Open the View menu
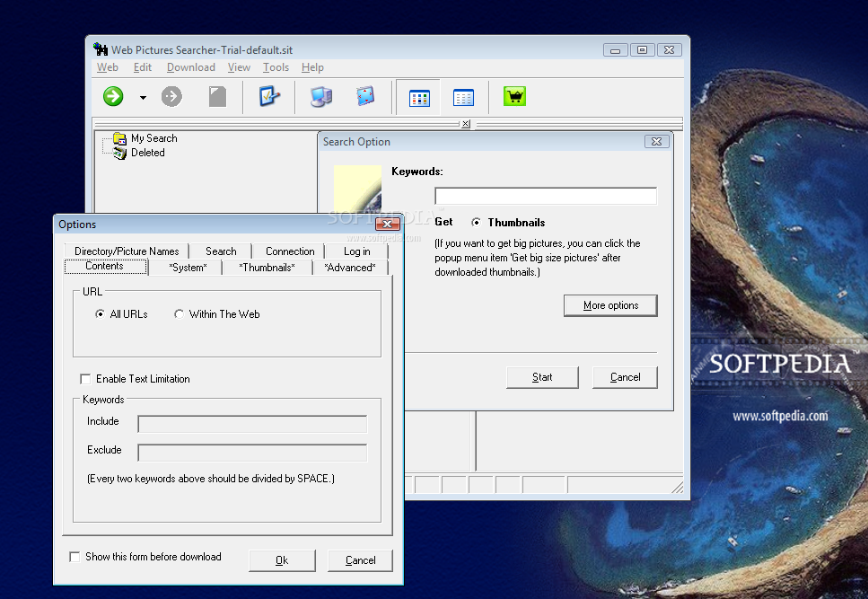 point(239,67)
